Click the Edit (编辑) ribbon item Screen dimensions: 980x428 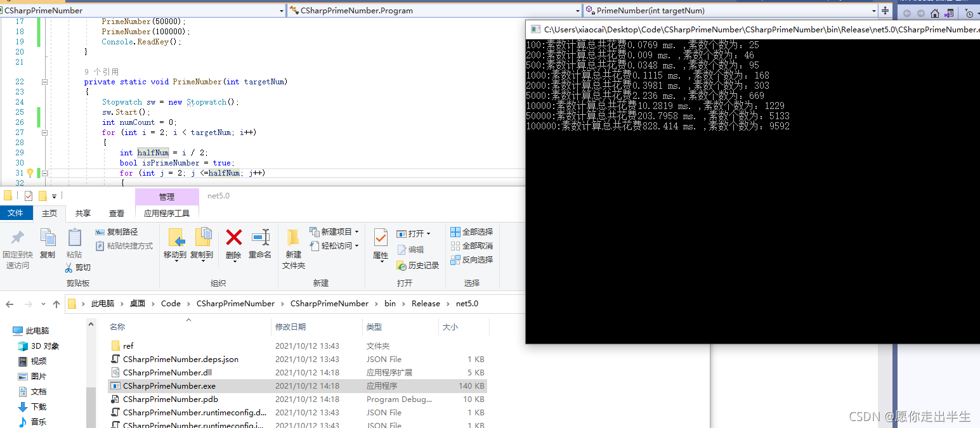click(x=410, y=250)
